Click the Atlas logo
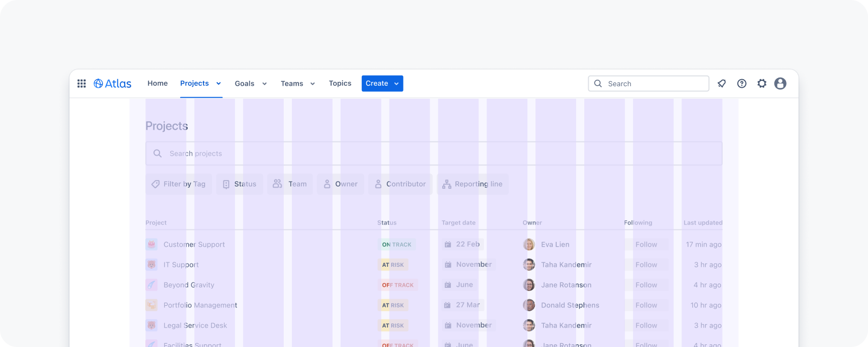The height and width of the screenshot is (347, 868). pos(113,83)
